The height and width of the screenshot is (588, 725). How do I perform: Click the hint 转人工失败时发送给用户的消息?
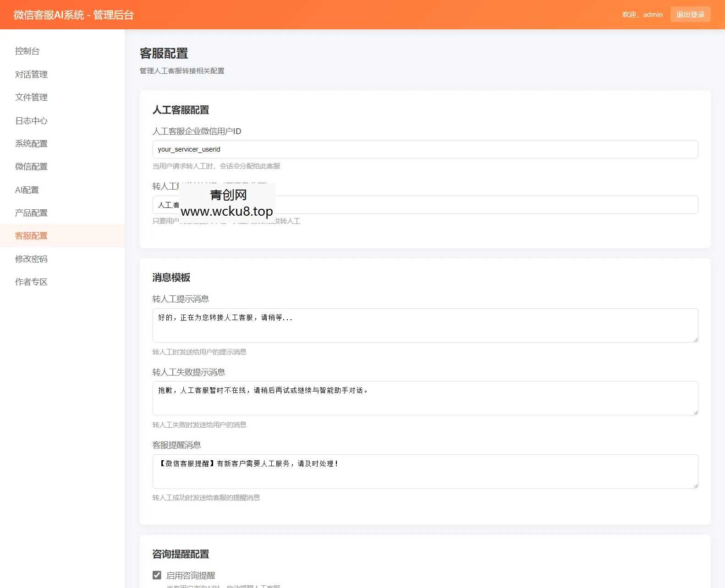pos(199,425)
